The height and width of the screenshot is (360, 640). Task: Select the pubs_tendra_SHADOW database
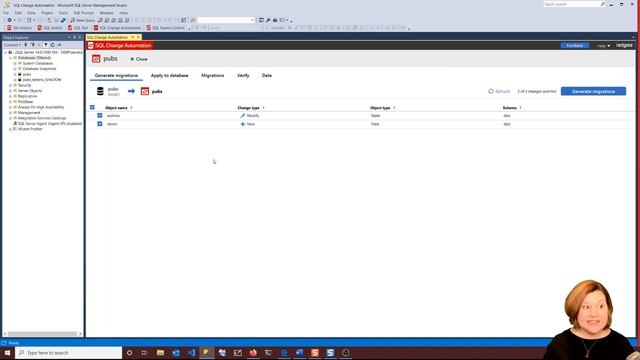pos(42,80)
